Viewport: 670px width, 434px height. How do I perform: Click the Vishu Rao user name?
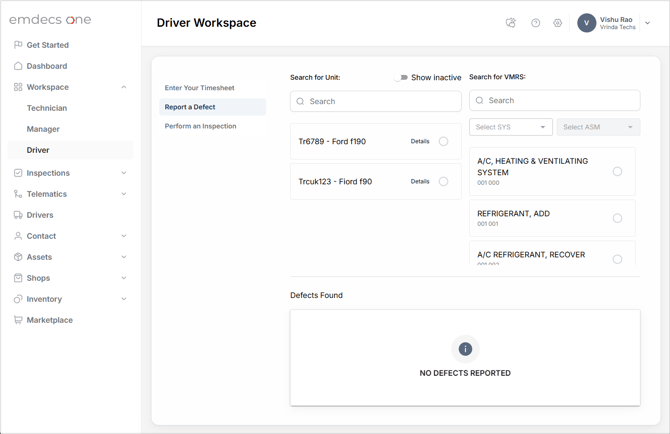click(616, 20)
